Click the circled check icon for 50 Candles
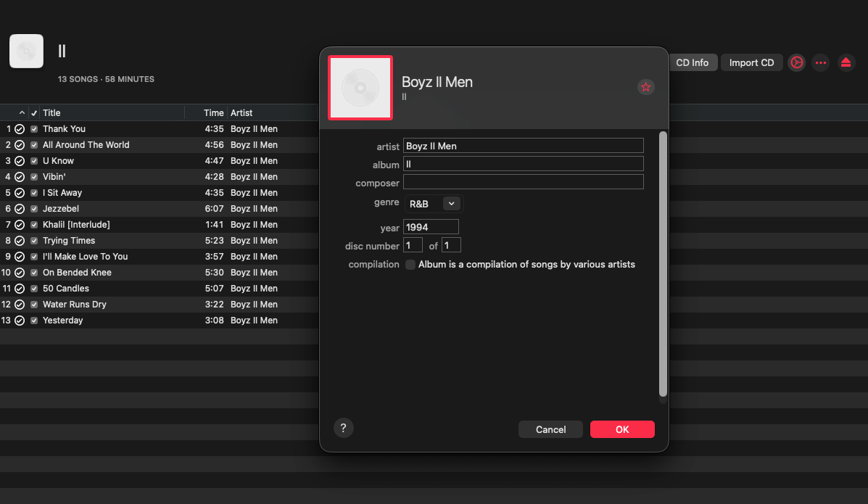The width and height of the screenshot is (868, 504). point(20,289)
